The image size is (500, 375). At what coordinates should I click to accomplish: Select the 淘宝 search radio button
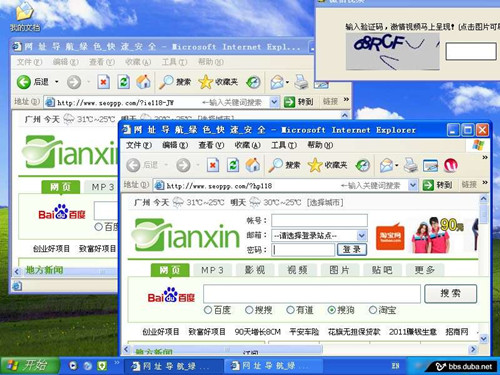click(x=373, y=310)
